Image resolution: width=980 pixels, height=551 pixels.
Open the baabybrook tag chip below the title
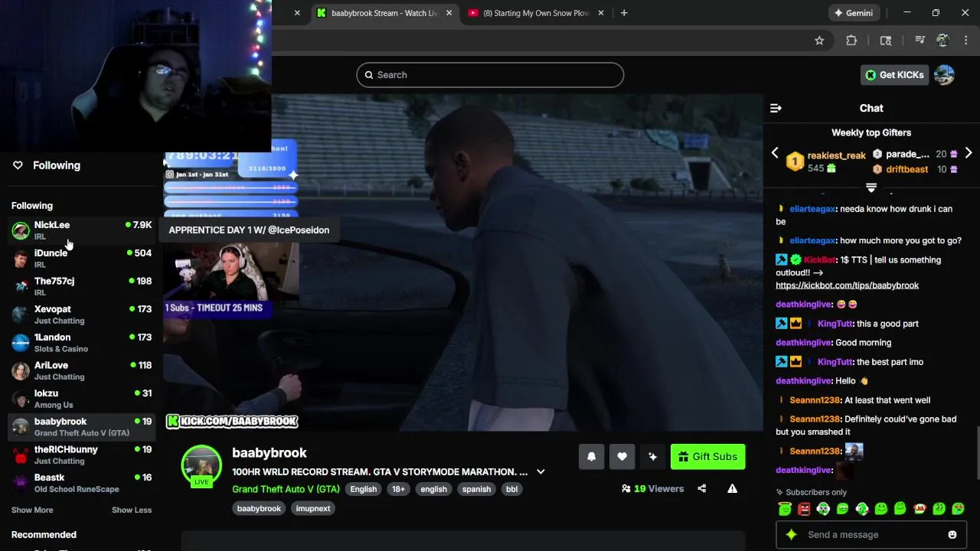(259, 508)
